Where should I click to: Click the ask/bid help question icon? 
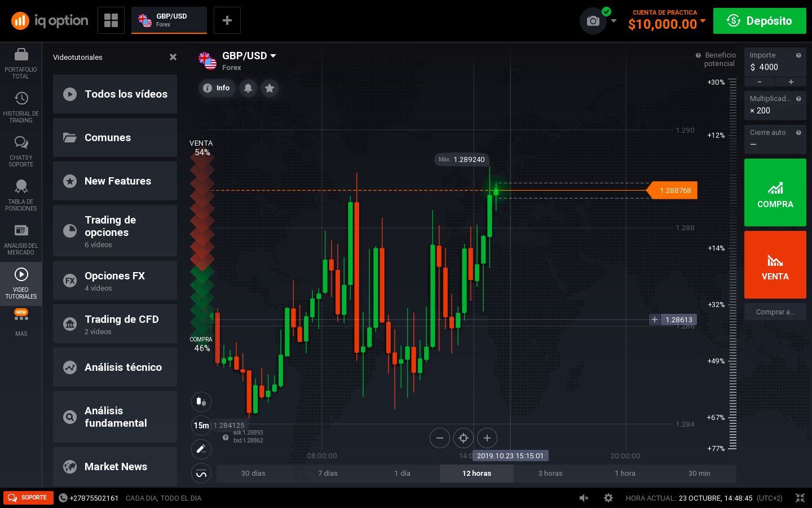click(x=226, y=437)
